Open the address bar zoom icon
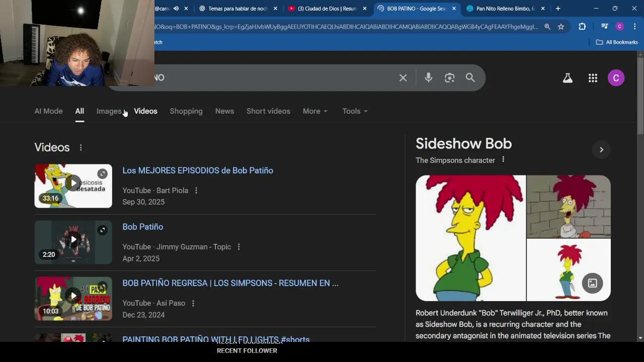 click(x=547, y=27)
